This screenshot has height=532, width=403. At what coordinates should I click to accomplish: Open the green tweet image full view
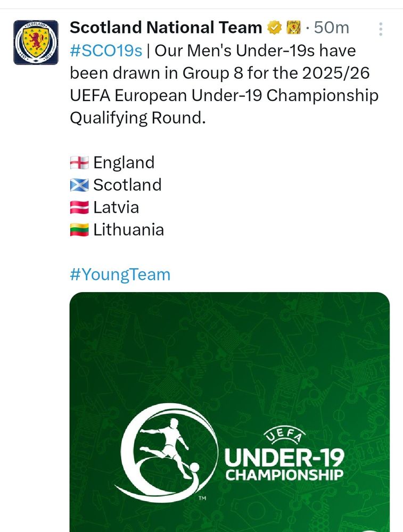pos(229,362)
